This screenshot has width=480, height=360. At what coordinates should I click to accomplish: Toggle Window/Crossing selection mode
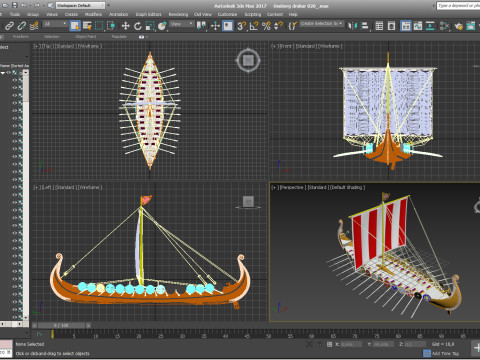coord(111,26)
